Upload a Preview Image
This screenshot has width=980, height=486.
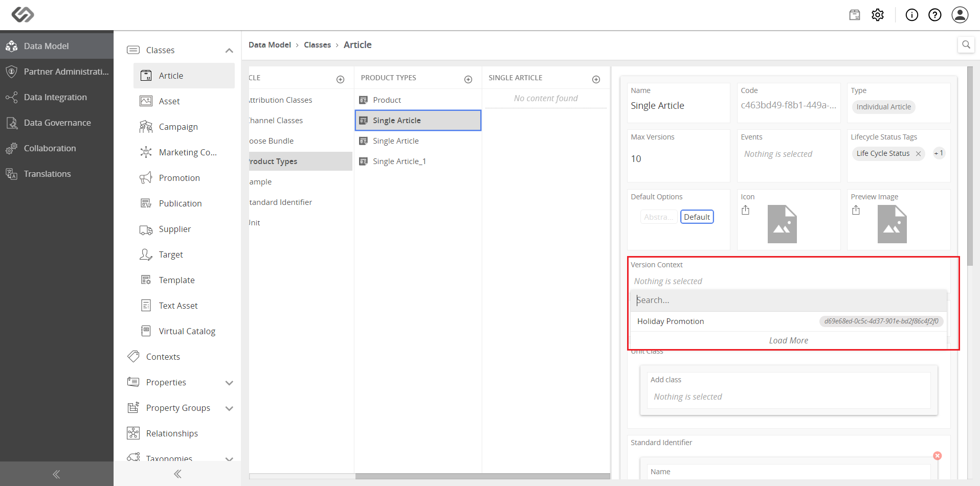(856, 210)
